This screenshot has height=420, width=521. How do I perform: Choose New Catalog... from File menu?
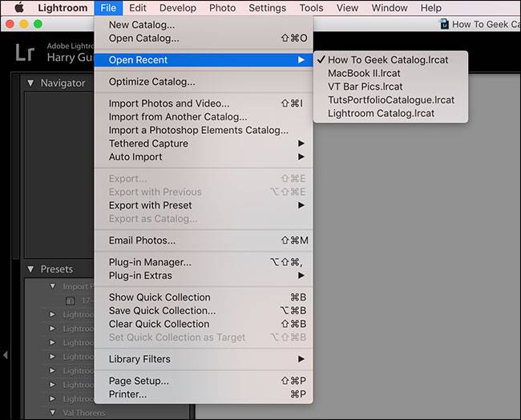(x=204, y=25)
